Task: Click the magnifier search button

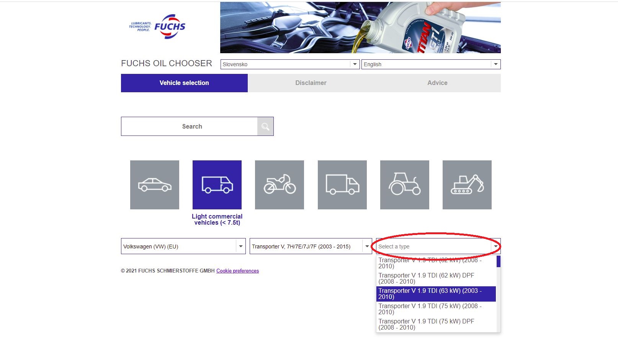Action: point(265,126)
